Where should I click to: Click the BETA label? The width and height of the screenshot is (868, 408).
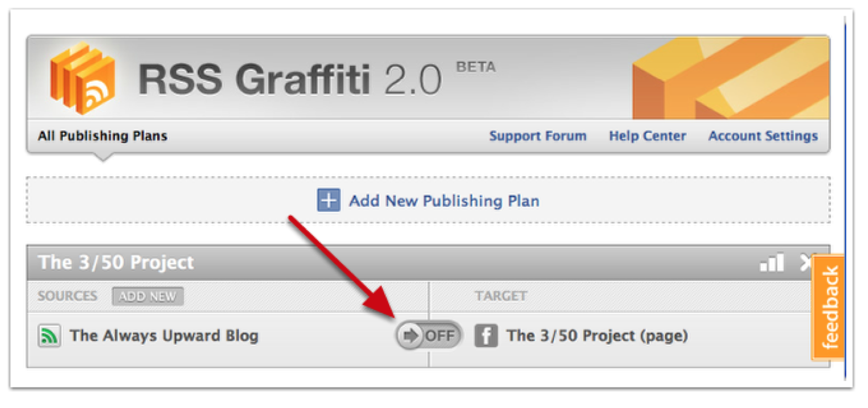click(475, 67)
